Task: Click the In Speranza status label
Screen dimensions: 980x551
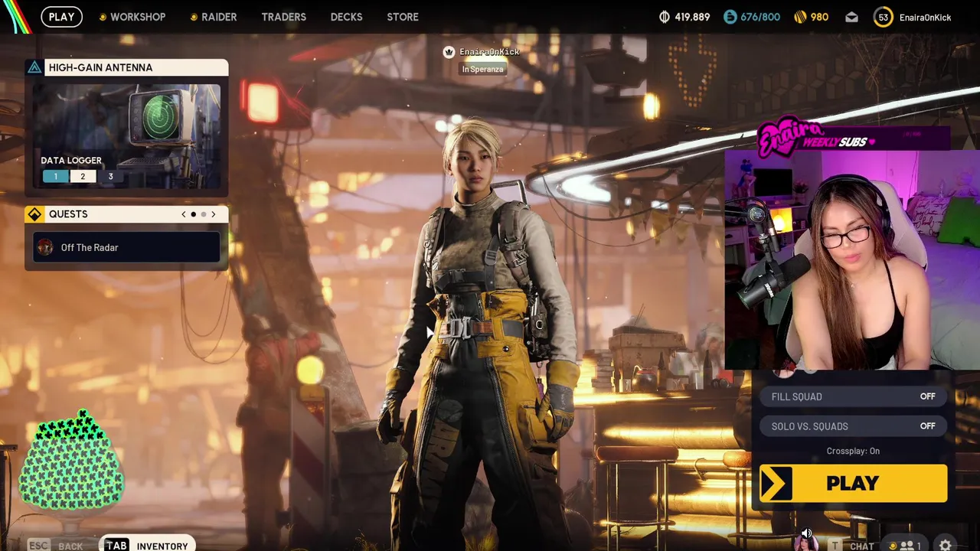Action: pos(482,69)
